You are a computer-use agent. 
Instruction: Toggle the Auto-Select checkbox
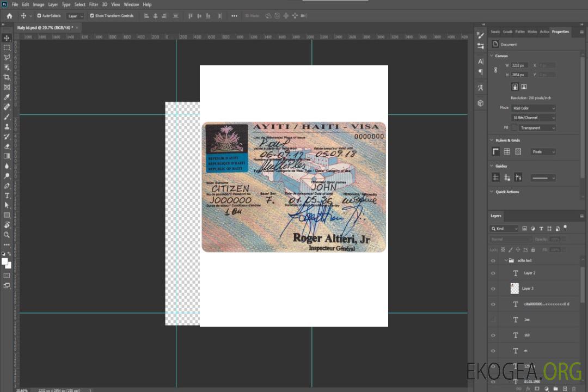[39, 16]
